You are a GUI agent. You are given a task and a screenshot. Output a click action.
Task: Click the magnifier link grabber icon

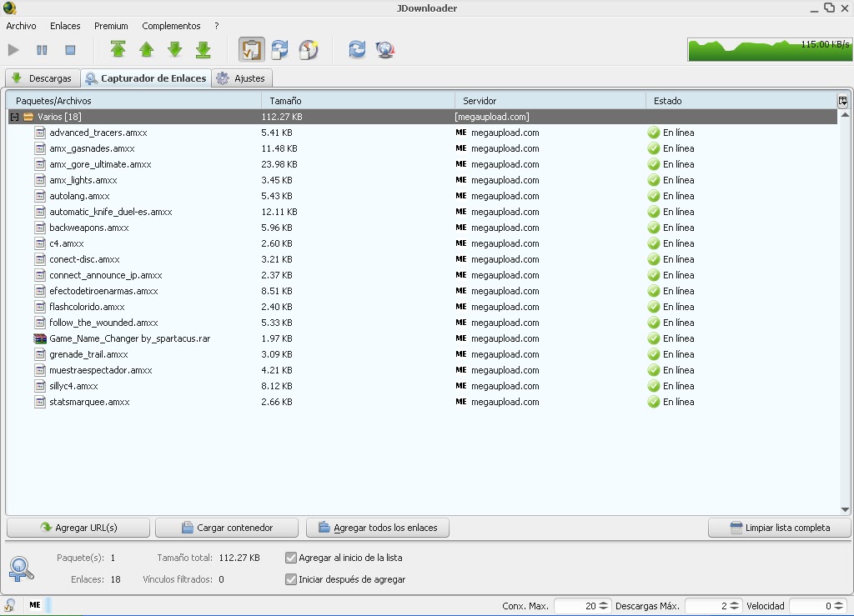(21, 568)
